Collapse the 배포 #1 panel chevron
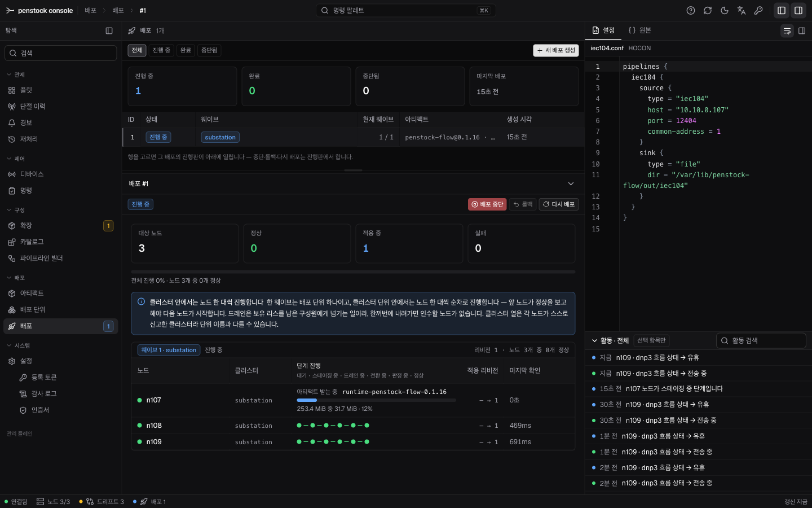Screen dimensions: 812x508 point(571,183)
